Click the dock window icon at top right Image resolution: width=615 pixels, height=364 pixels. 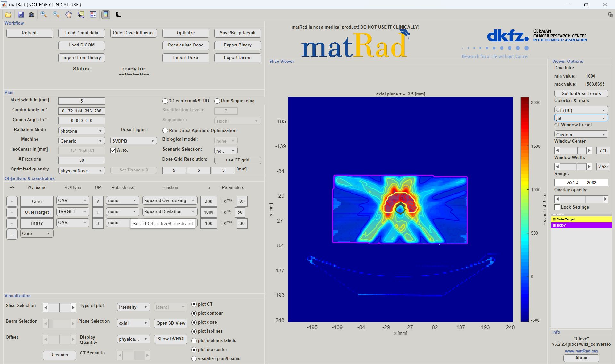pos(610,15)
